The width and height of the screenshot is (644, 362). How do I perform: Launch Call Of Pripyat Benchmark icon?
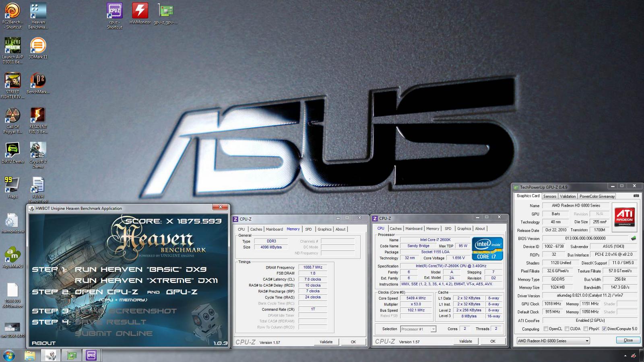coord(12,121)
